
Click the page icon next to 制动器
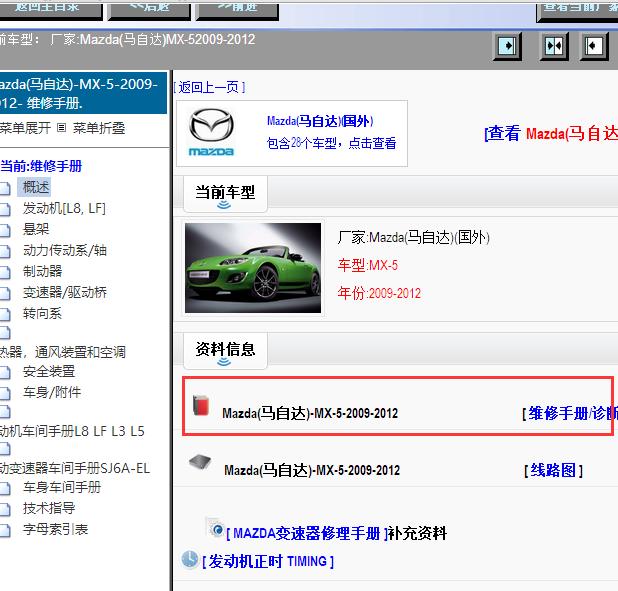(5, 272)
